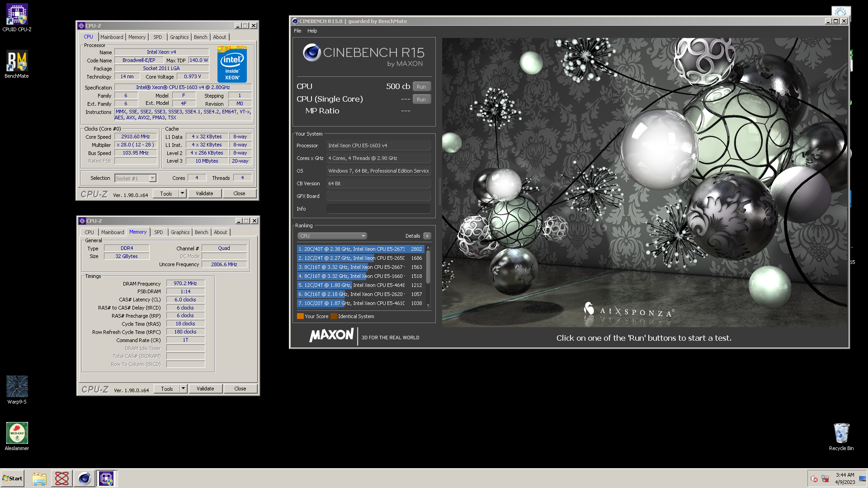Select ranking entry 5 with score 1212
The height and width of the screenshot is (488, 868).
coord(360,285)
